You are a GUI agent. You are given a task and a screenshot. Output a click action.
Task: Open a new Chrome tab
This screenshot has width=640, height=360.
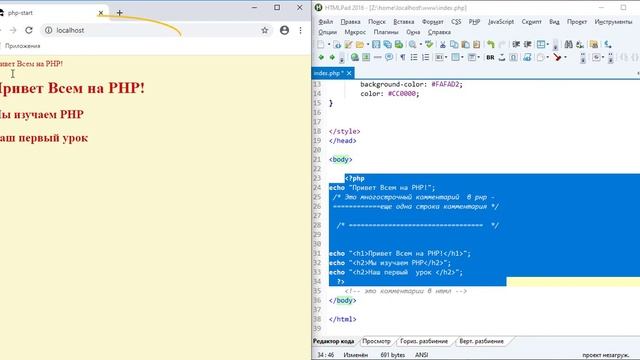(x=120, y=13)
